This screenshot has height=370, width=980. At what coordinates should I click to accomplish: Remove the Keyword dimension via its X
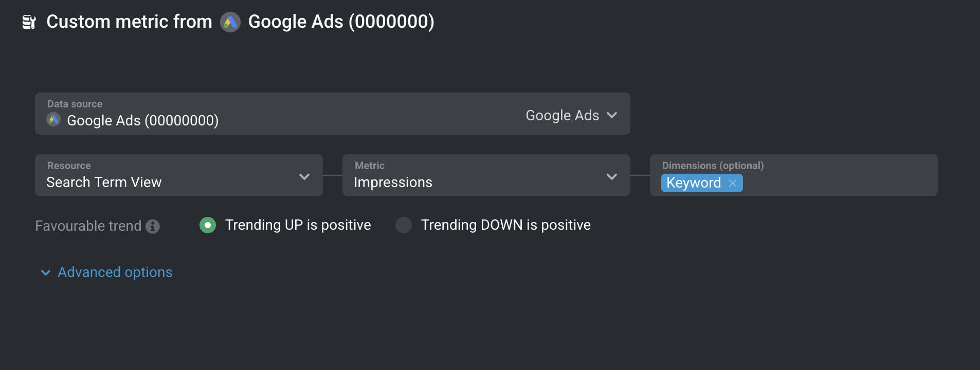click(x=733, y=183)
